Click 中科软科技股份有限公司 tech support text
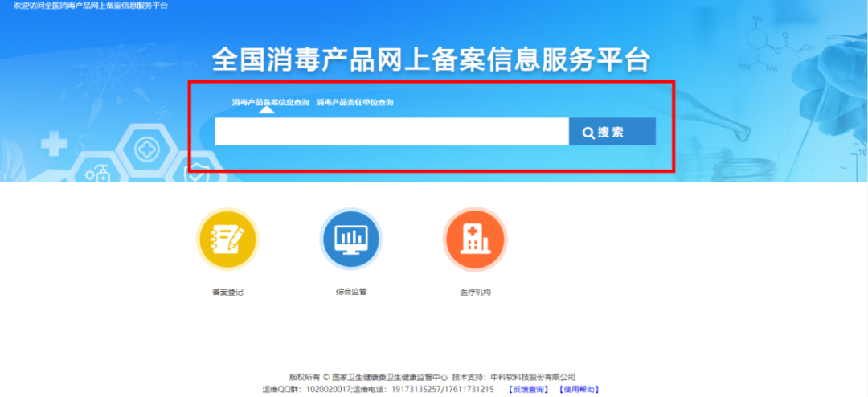The width and height of the screenshot is (868, 397). [533, 377]
